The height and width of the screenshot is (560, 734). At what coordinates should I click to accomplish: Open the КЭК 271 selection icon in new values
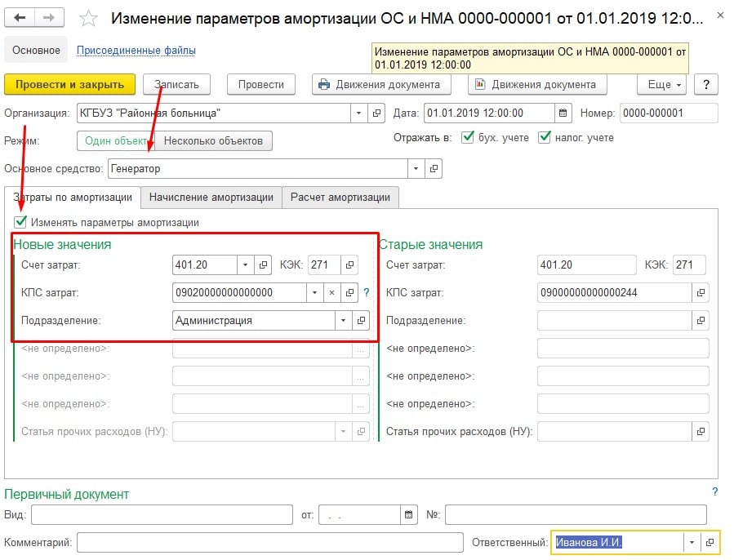[x=350, y=264]
